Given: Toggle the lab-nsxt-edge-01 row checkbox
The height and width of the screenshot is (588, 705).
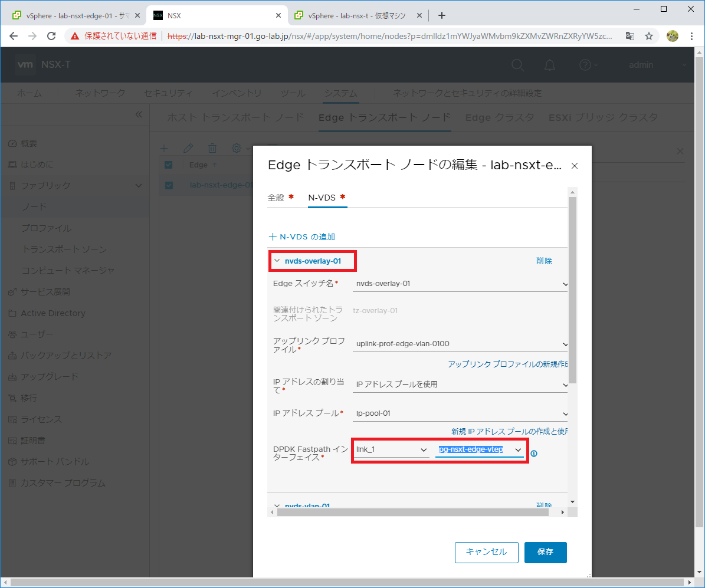Looking at the screenshot, I should (169, 185).
